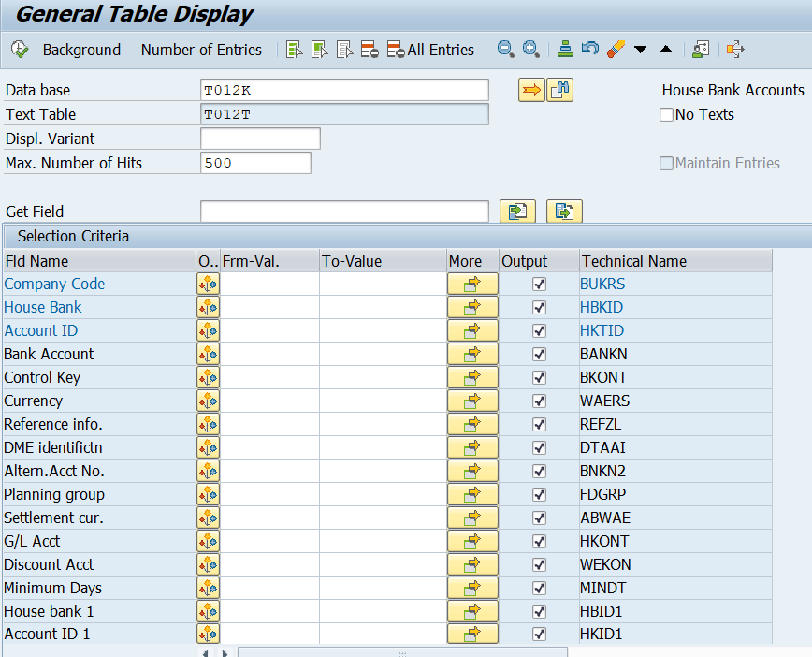Click first select-entries icon left of All Entries
The width and height of the screenshot is (812, 657).
point(294,50)
